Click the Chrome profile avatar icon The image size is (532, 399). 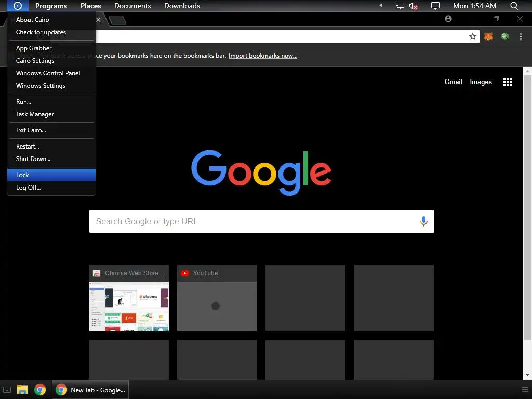[448, 19]
